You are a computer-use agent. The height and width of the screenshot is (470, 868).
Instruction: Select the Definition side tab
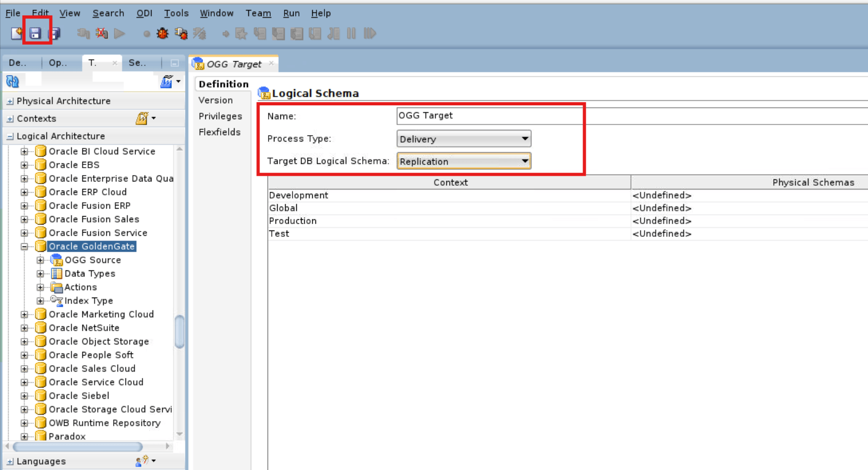[223, 84]
